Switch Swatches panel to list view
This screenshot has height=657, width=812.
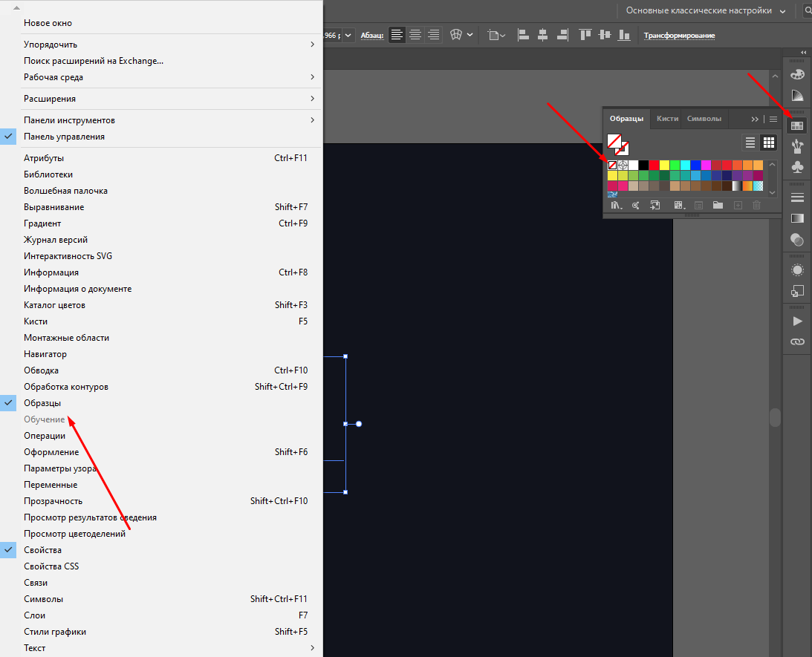point(750,143)
